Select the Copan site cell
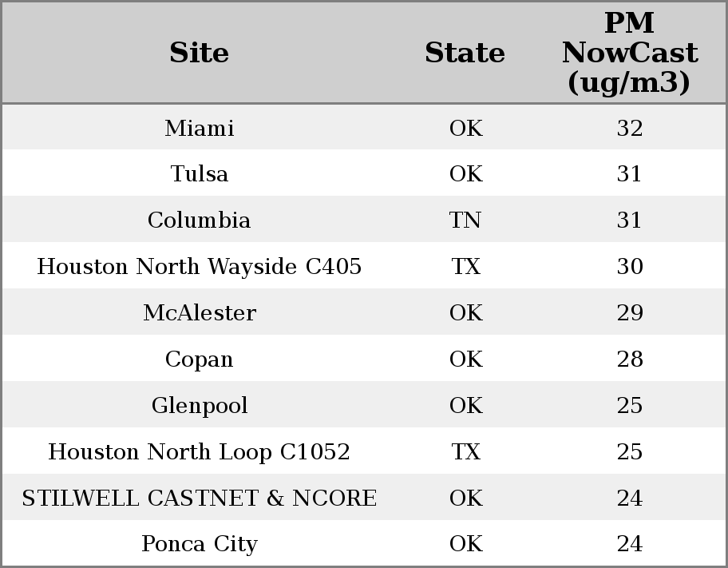728x568 pixels. click(200, 359)
